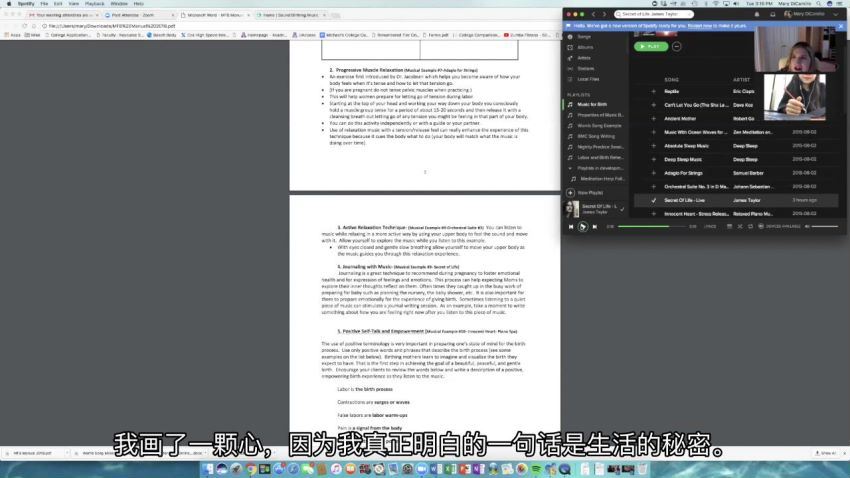Click the green PLAY button in Spotify
The image size is (850, 478).
tap(651, 47)
